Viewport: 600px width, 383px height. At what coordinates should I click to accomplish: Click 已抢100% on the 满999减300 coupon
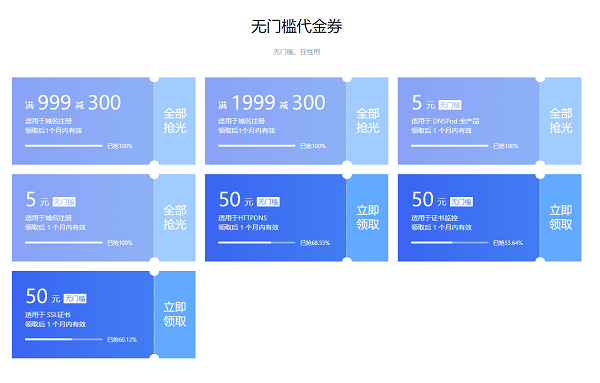120,146
